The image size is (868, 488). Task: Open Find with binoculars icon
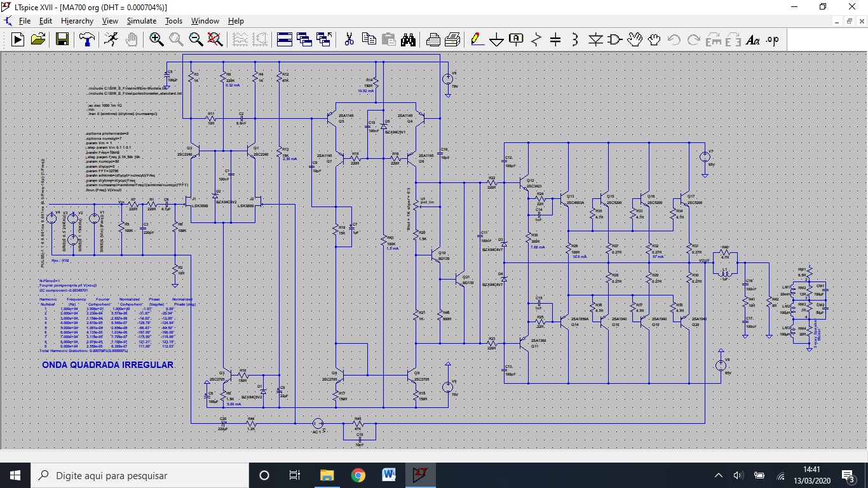click(408, 39)
